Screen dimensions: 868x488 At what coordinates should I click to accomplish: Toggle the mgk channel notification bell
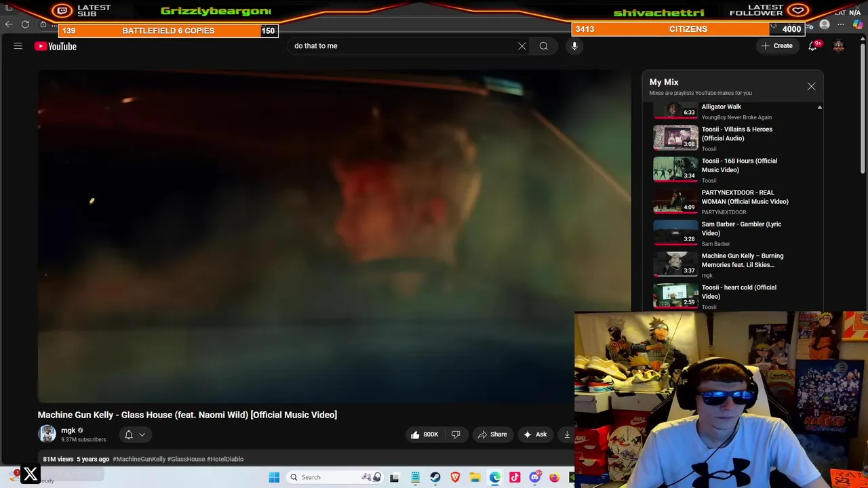click(129, 434)
